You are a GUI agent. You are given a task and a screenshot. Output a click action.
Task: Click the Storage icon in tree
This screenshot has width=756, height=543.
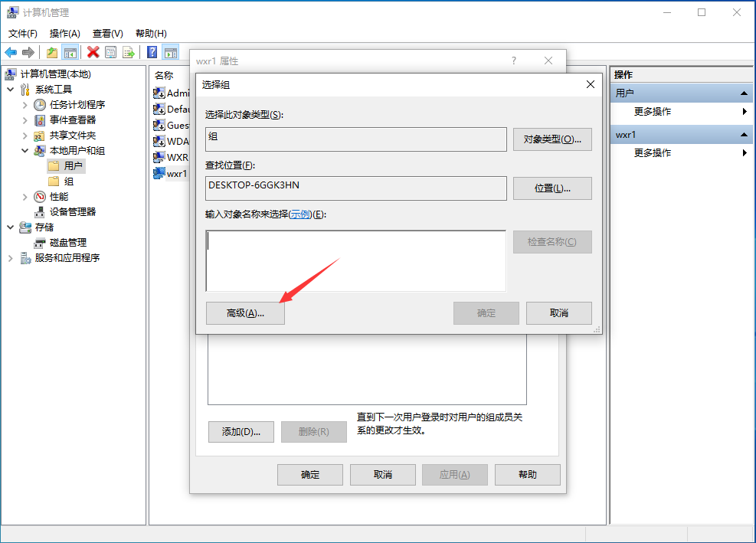pyautogui.click(x=25, y=227)
